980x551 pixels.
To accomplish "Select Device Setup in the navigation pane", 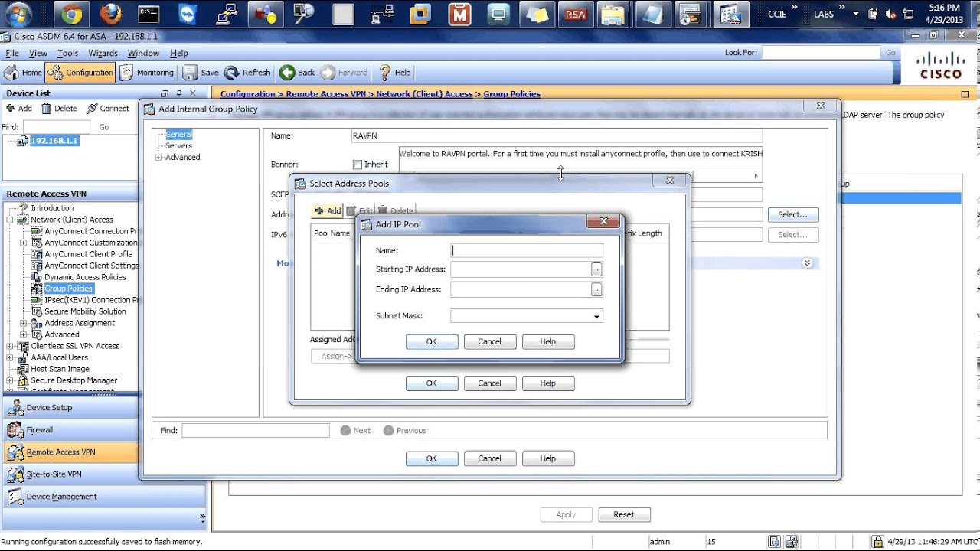I will (x=49, y=408).
